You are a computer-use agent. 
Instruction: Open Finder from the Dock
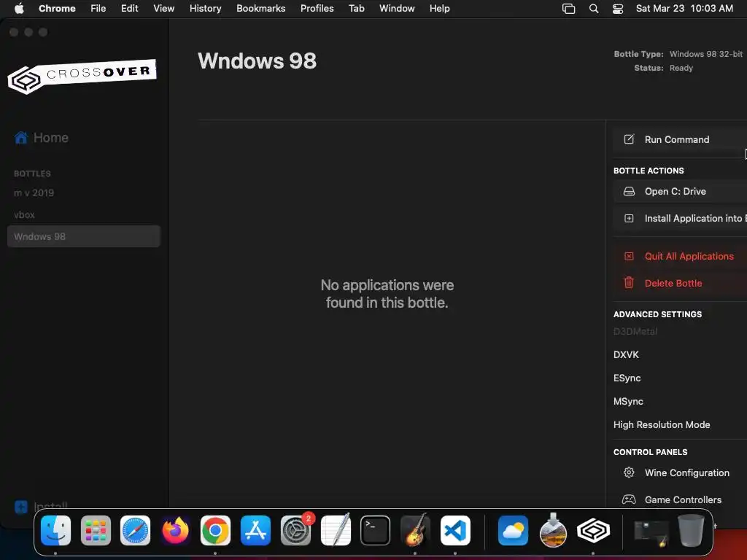pyautogui.click(x=55, y=531)
